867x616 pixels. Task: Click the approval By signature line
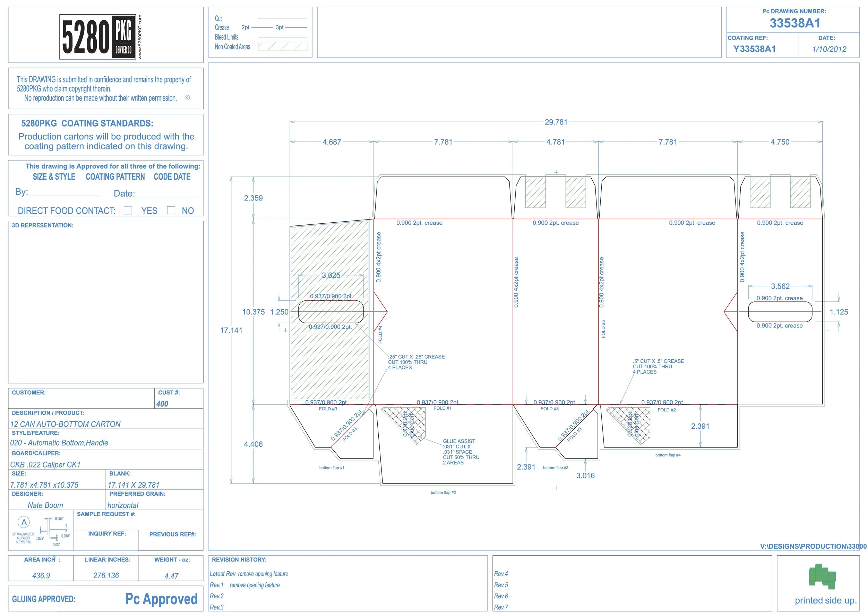65,195
